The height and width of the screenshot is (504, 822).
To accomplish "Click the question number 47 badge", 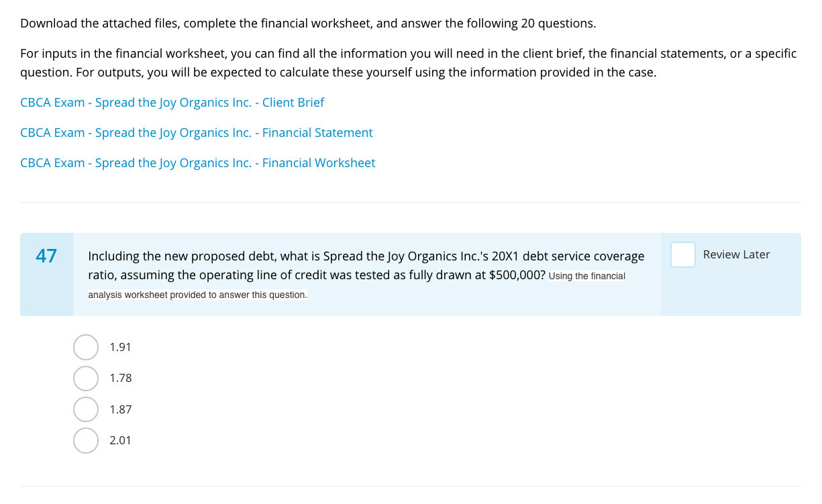I will pos(46,256).
